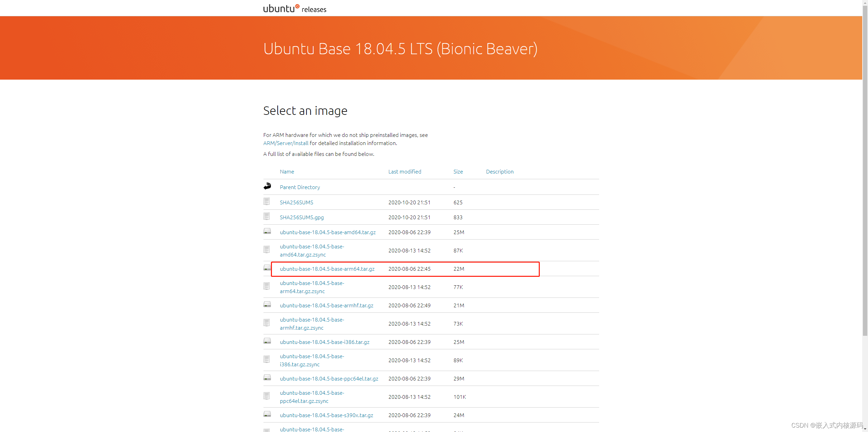Open the arm64.tar.gz.zsync link
The height and width of the screenshot is (432, 868).
click(312, 287)
